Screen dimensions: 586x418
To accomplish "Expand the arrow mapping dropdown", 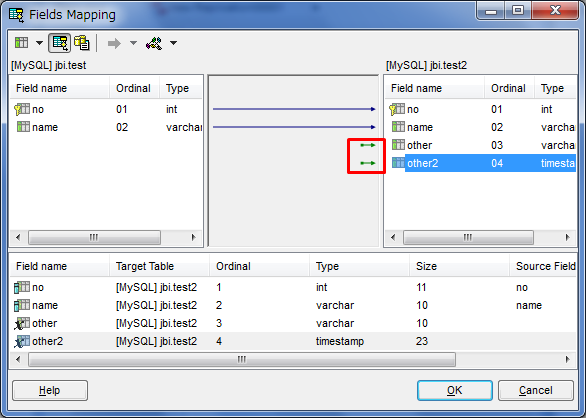I will (133, 43).
